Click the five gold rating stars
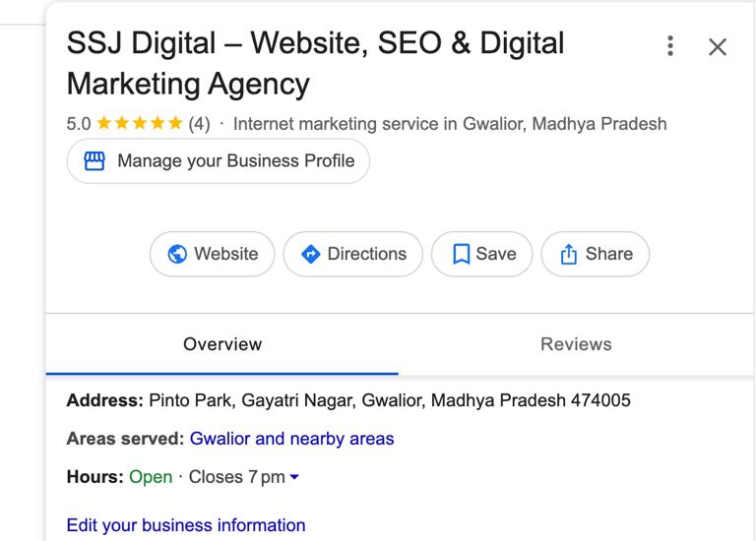Viewport: 756px width, 541px height. 140,124
